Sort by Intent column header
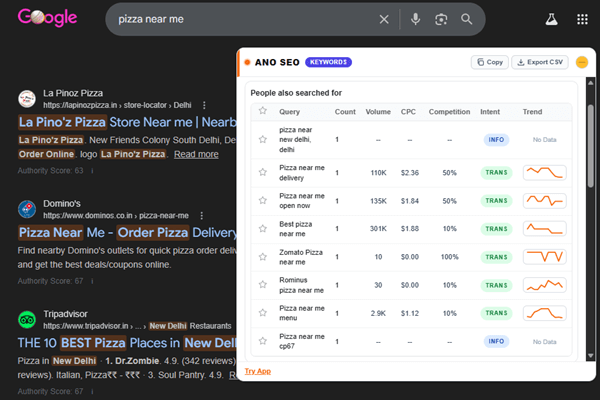 [490, 112]
